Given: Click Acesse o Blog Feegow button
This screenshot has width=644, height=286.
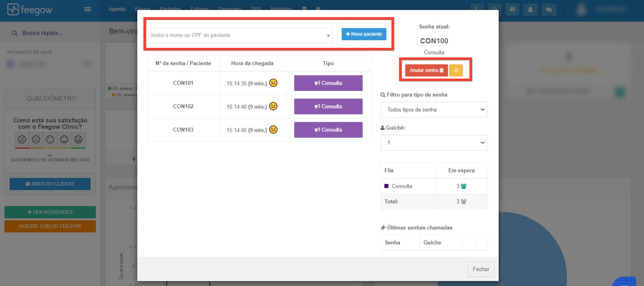Looking at the screenshot, I should (50, 226).
